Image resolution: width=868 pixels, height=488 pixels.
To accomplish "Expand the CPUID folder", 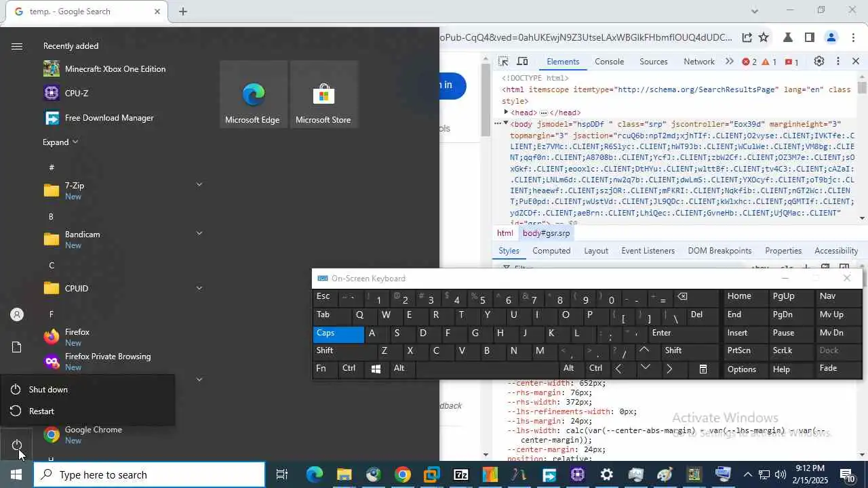I will [x=199, y=288].
